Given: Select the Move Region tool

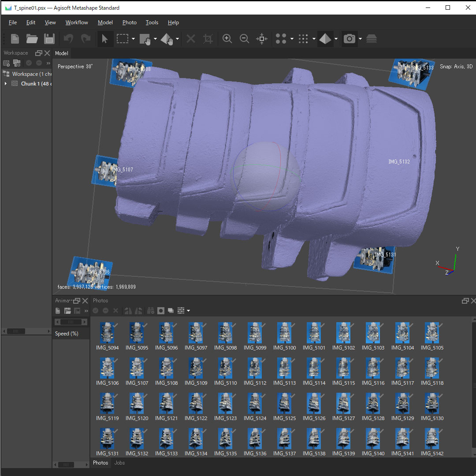Looking at the screenshot, I should pyautogui.click(x=145, y=39).
